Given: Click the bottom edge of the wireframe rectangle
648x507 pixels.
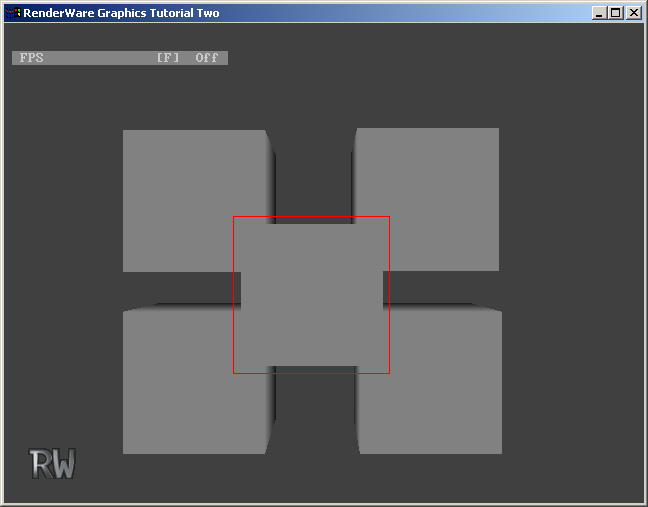Looking at the screenshot, I should pyautogui.click(x=311, y=373).
